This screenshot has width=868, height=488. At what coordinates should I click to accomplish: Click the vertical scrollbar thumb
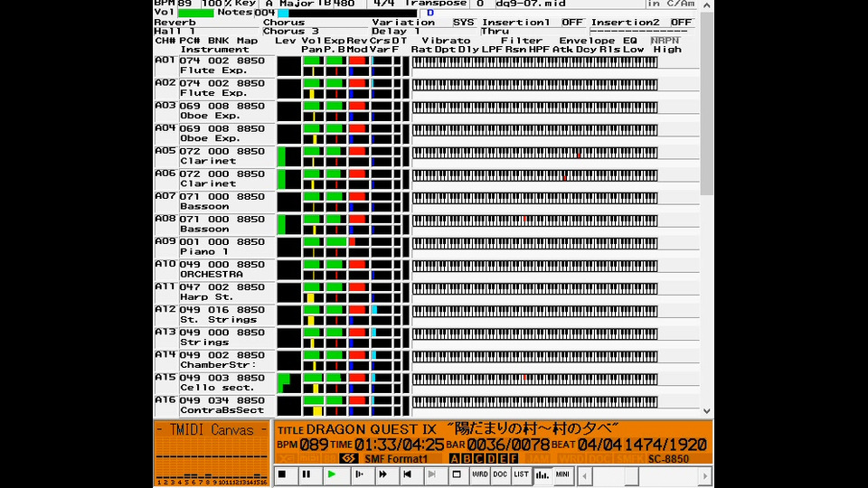click(x=707, y=103)
